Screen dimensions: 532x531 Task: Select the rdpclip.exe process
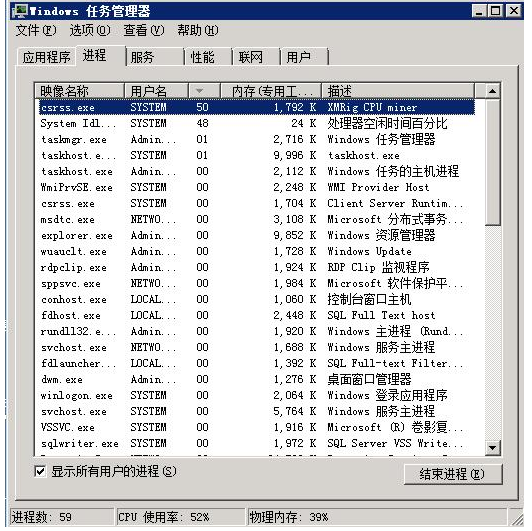pyautogui.click(x=257, y=267)
